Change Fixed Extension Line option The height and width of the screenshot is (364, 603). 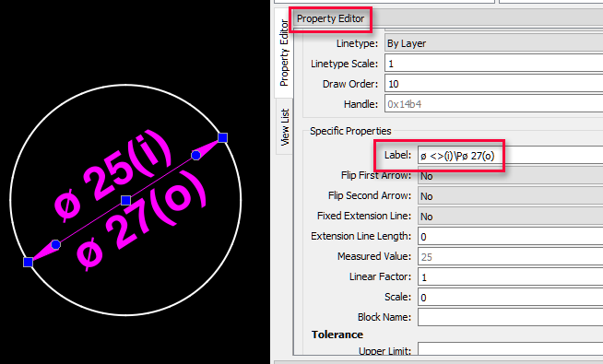(510, 217)
